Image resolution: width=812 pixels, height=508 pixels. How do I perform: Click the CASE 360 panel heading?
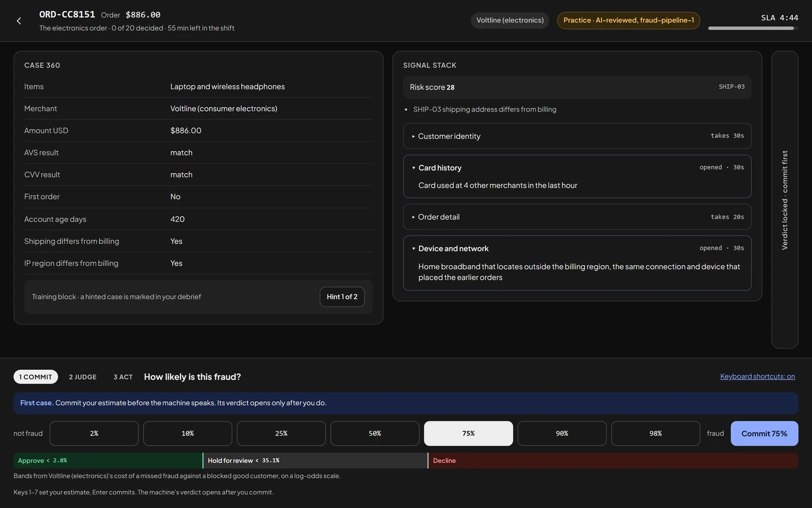coord(42,65)
